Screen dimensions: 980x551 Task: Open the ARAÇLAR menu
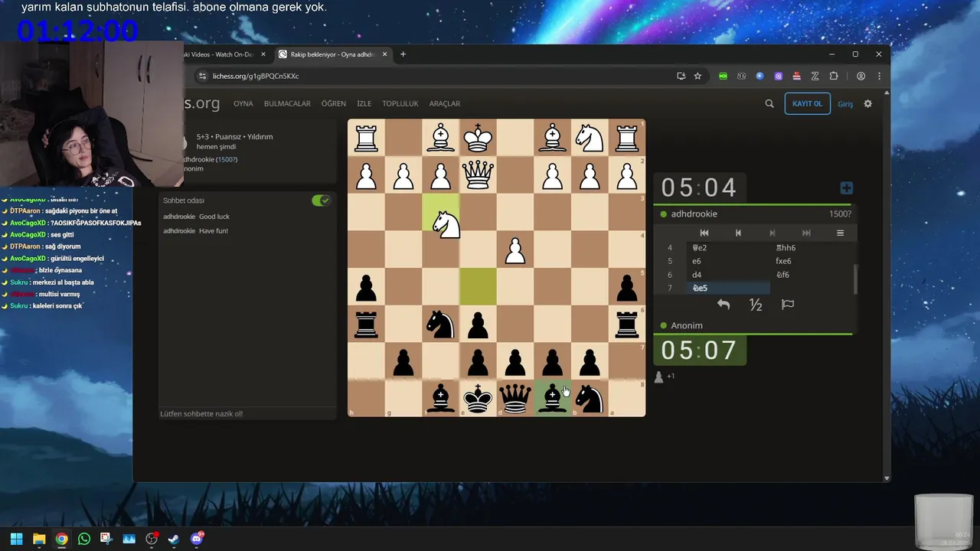coord(445,103)
